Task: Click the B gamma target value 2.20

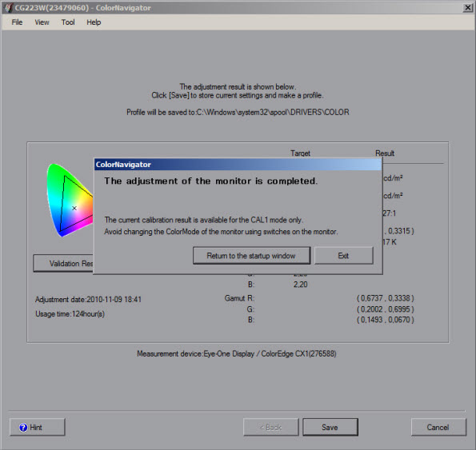Action: 301,285
